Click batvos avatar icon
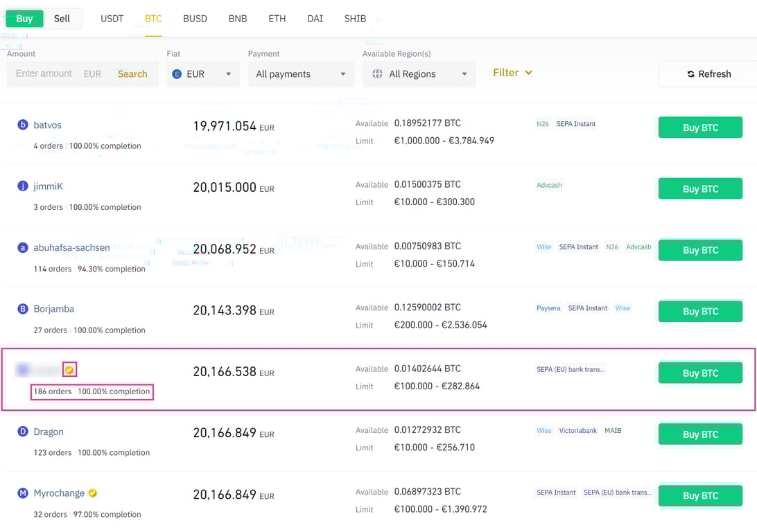The height and width of the screenshot is (532, 757). click(23, 125)
